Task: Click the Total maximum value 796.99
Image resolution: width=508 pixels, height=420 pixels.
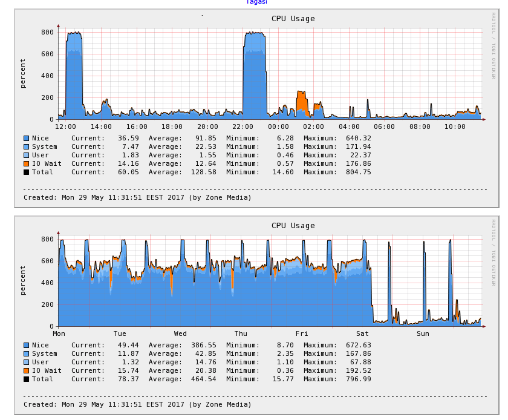Action: 358,379
